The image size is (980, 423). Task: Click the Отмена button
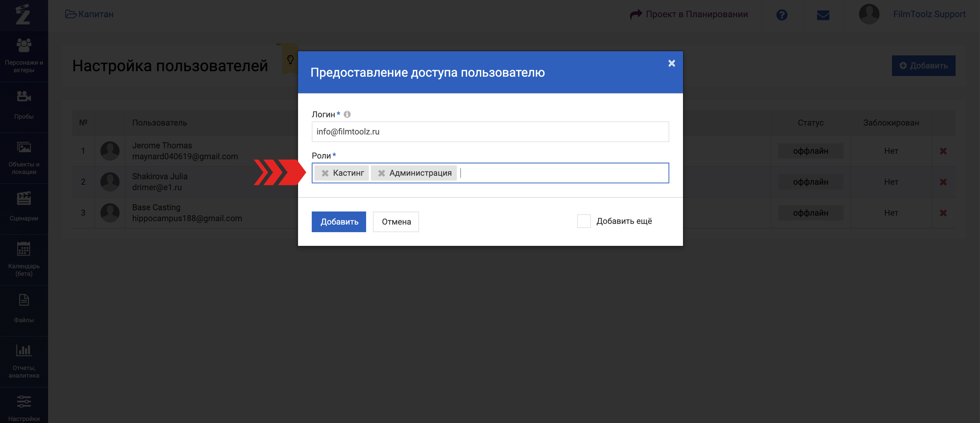click(396, 221)
